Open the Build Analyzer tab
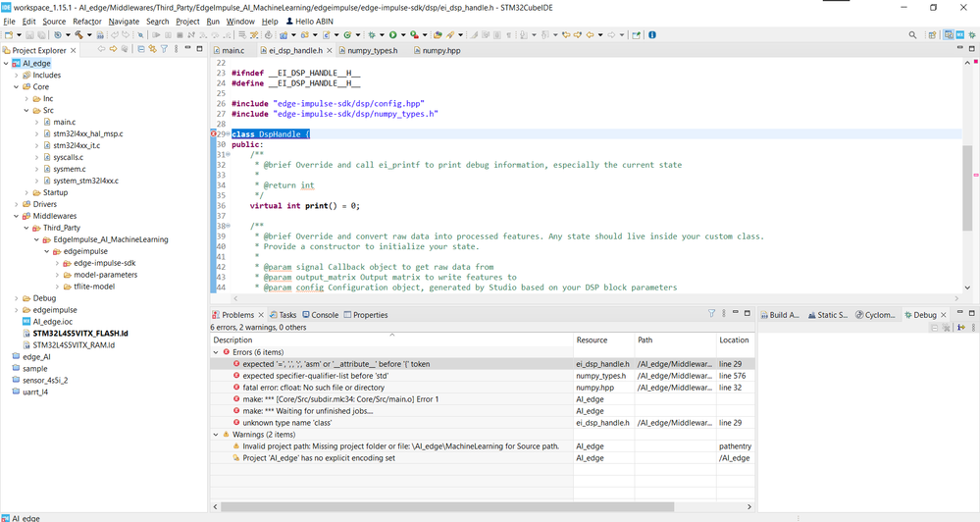The width and height of the screenshot is (980, 522). (x=780, y=314)
